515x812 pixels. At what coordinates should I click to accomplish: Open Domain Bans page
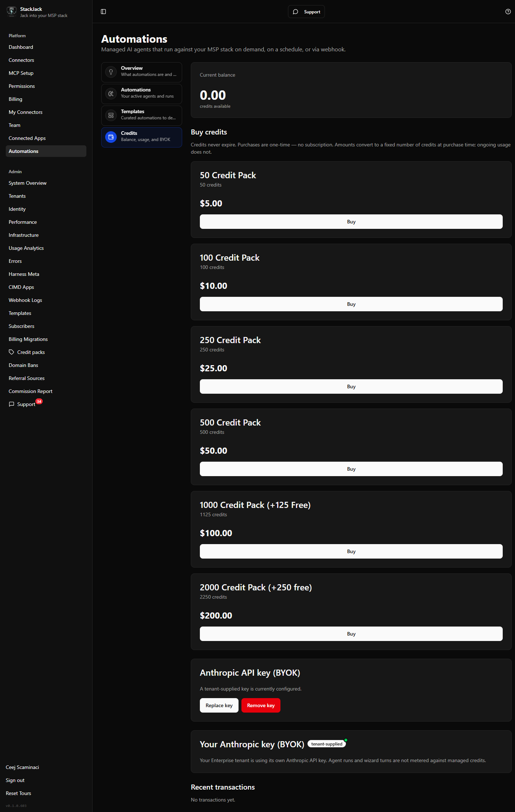46,365
